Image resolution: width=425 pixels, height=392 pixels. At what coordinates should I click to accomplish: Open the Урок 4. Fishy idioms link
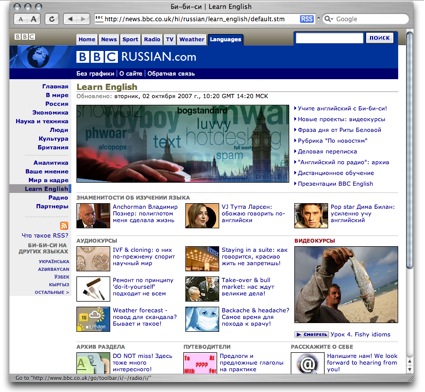pyautogui.click(x=360, y=334)
